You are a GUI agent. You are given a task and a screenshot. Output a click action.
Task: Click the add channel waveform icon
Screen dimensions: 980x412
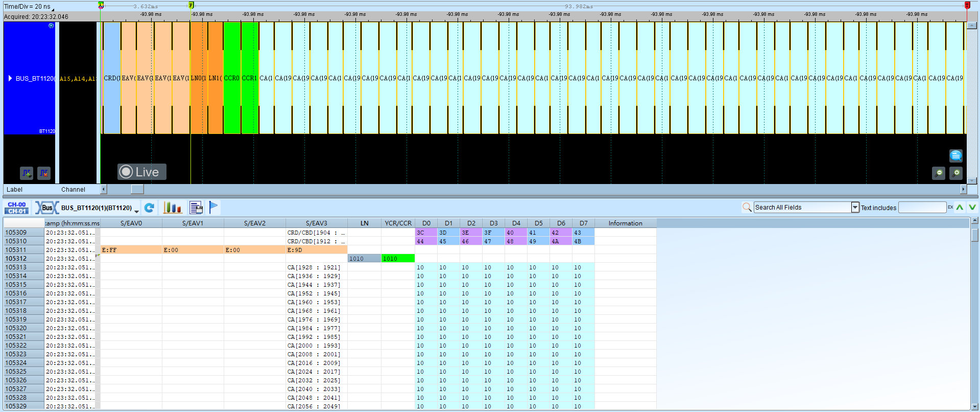[27, 173]
